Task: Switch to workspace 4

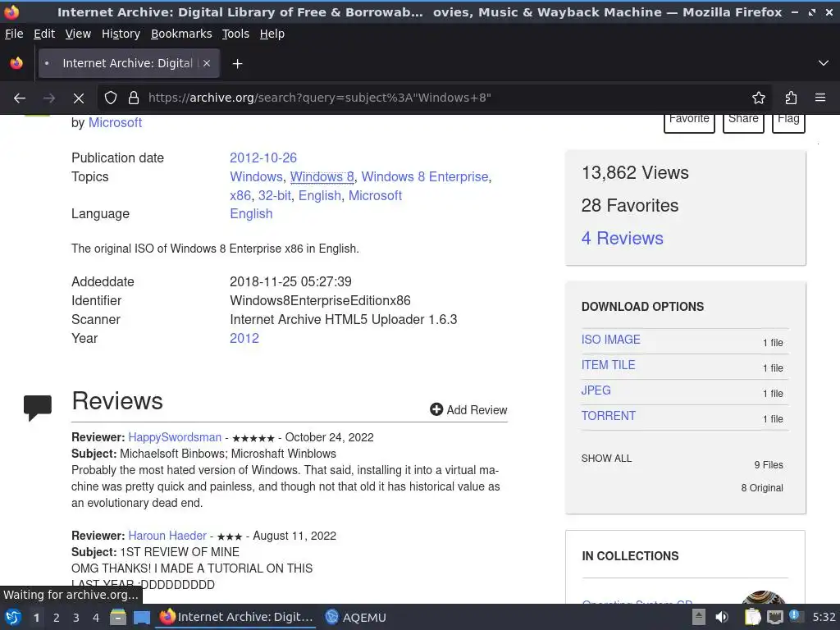Action: click(96, 618)
